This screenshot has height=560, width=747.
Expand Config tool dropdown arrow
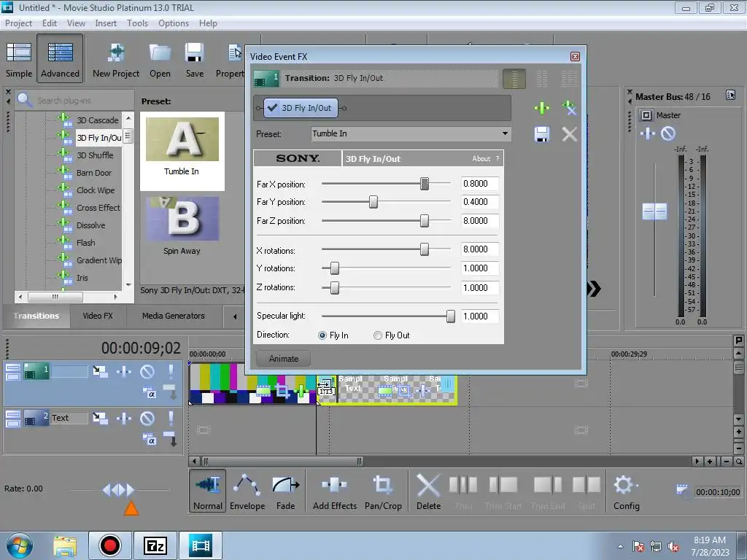click(x=637, y=486)
